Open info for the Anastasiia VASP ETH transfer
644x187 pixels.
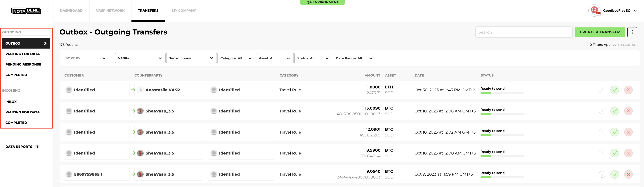[x=602, y=90]
